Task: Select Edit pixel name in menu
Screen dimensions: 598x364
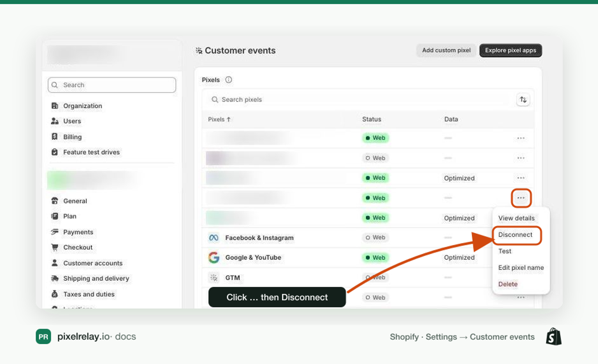Action: (x=521, y=267)
